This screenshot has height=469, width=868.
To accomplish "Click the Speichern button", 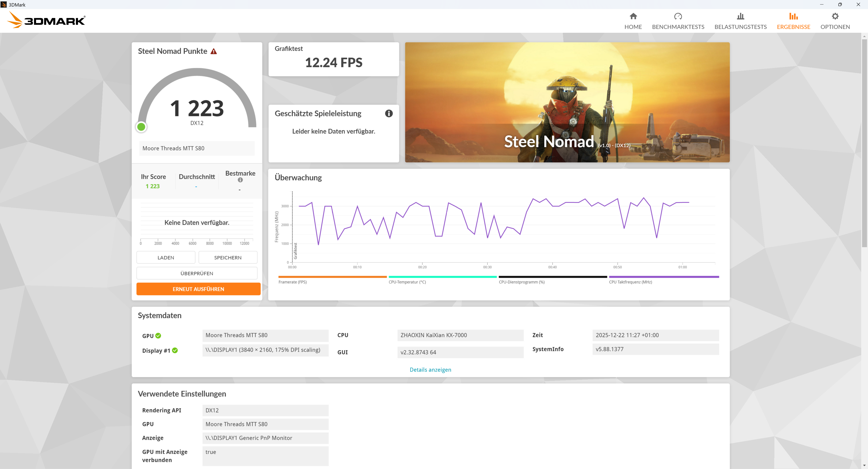I will coord(227,258).
